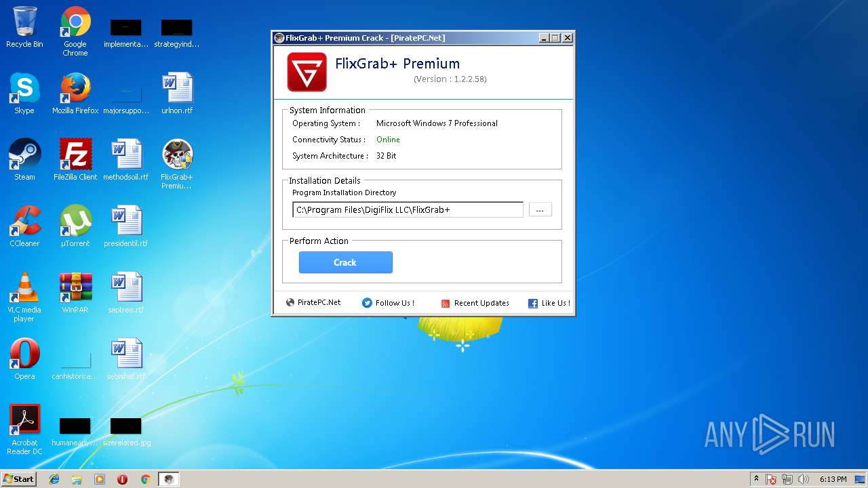
Task: Open Windows Explorer from taskbar
Action: (x=77, y=479)
